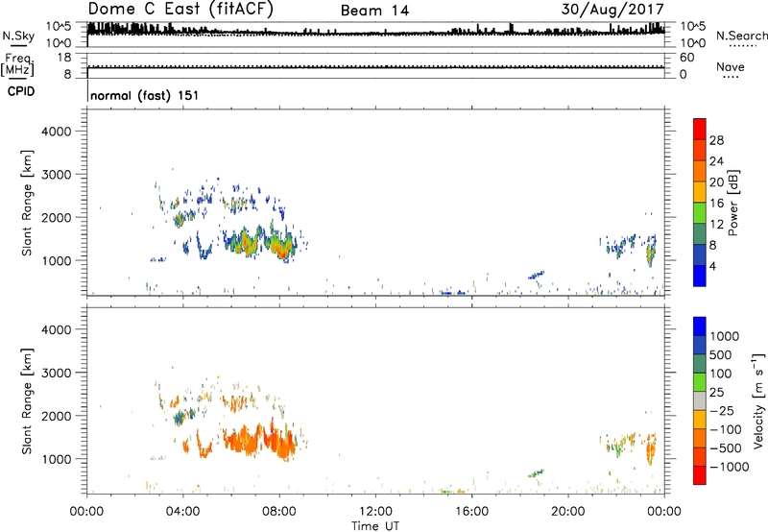Image resolution: width=768 pixels, height=532 pixels.
Task: Pick the red bottom Velocity colorbar swatch
Action: pyautogui.click(x=700, y=475)
